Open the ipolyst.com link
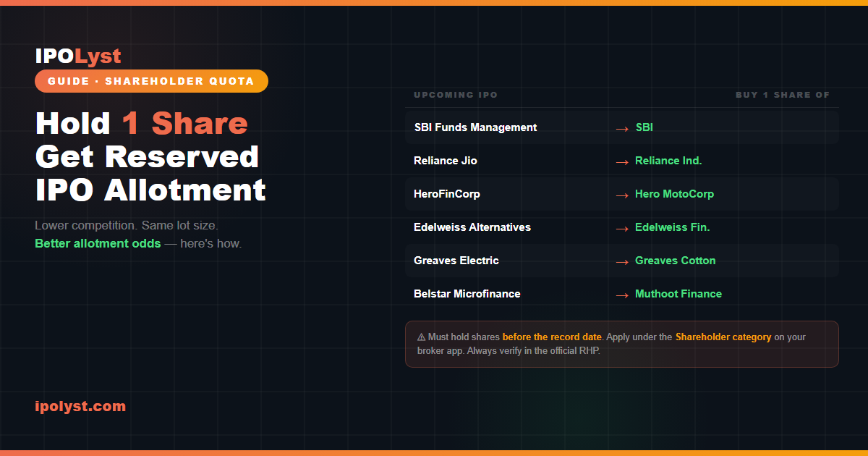This screenshot has width=868, height=456. [80, 406]
